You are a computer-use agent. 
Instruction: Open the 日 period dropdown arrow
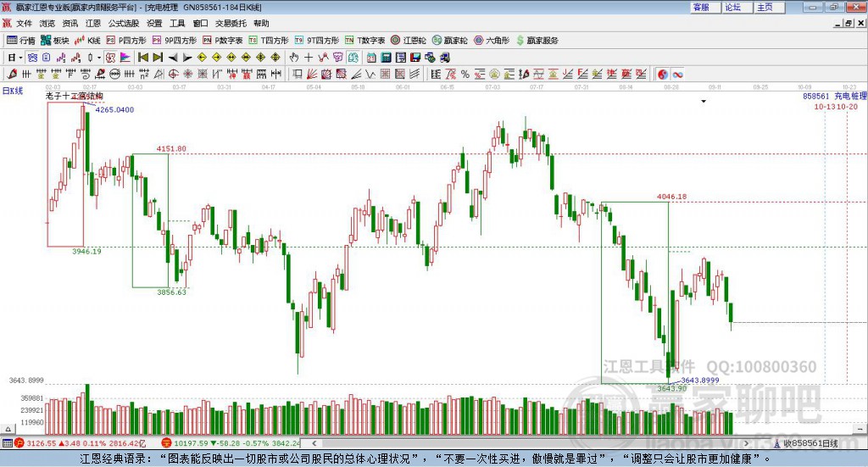click(x=20, y=58)
